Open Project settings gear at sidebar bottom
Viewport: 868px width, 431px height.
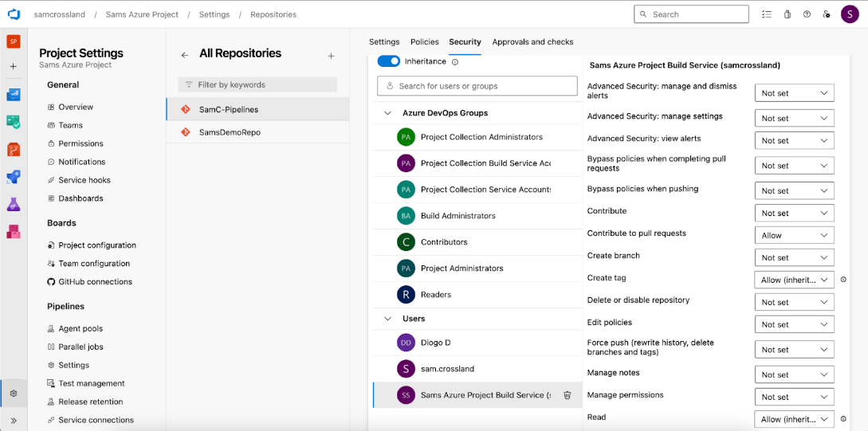pyautogui.click(x=14, y=394)
